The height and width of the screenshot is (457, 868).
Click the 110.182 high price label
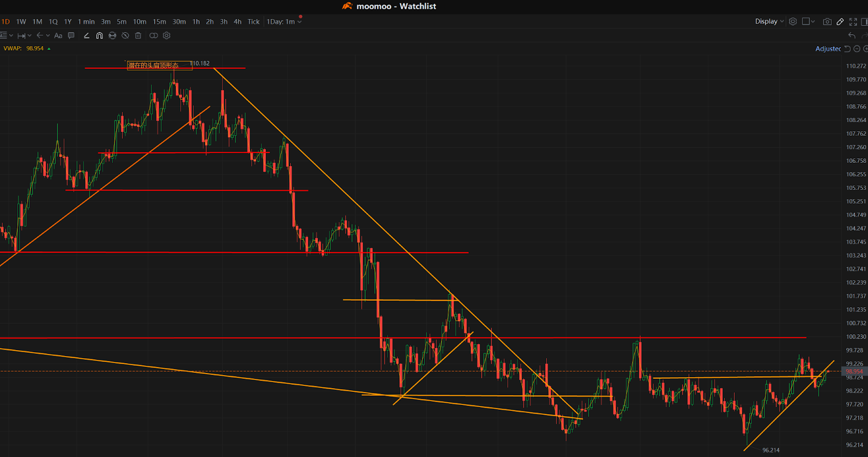point(200,64)
